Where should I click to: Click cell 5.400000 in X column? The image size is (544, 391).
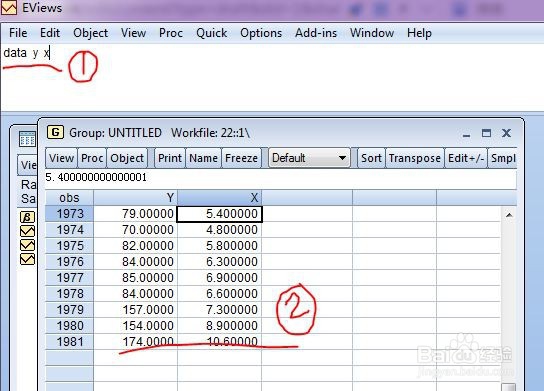220,214
